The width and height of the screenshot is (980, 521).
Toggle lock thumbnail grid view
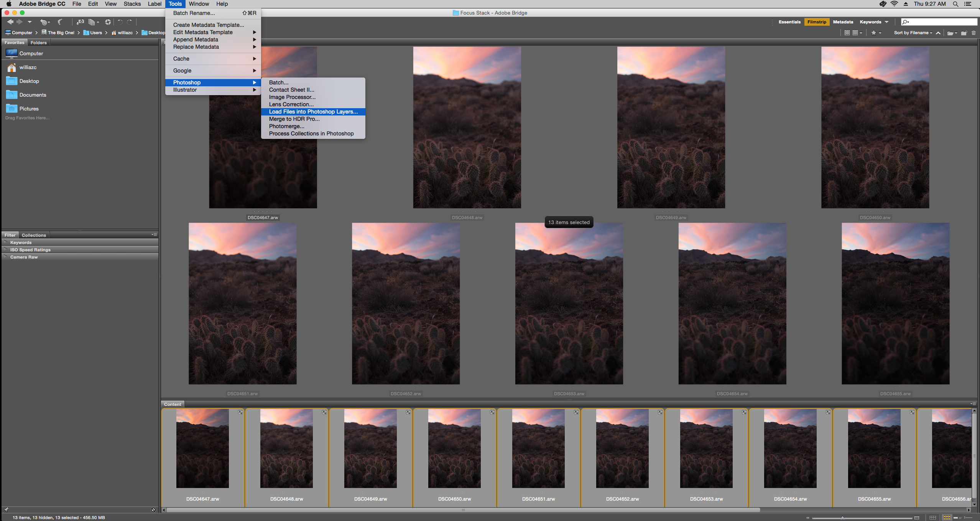coord(933,518)
